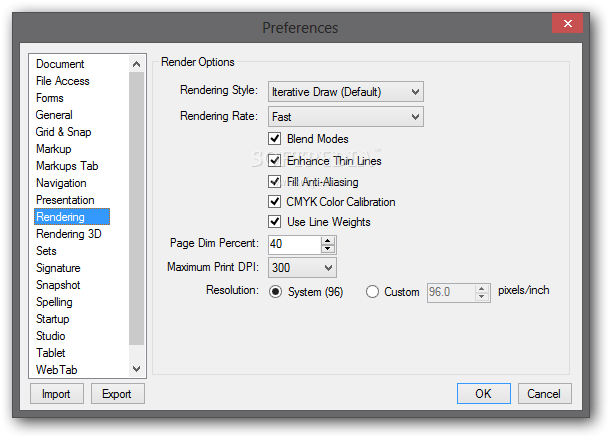Viewport: 610px width, 438px height.
Task: Select the highlighted Rendering category
Action: 72,217
